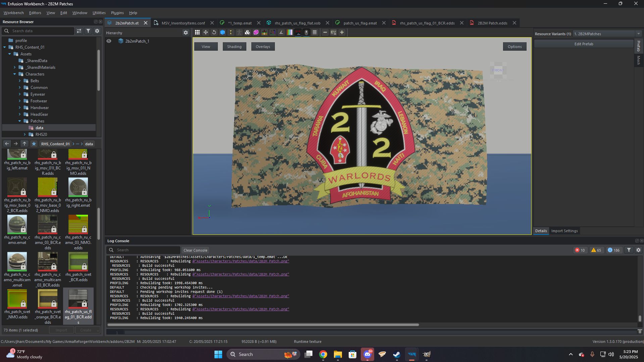Select the rotate tool above the viewport
The height and width of the screenshot is (362, 644).
coord(214,33)
